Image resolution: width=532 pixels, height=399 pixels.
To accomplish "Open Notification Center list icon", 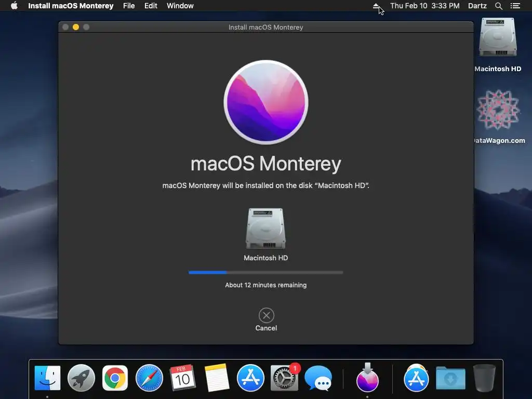I will [x=515, y=6].
